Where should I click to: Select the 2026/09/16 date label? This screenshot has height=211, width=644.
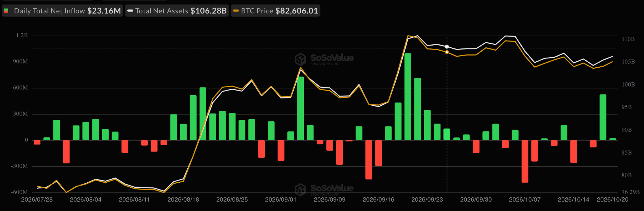tap(378, 200)
